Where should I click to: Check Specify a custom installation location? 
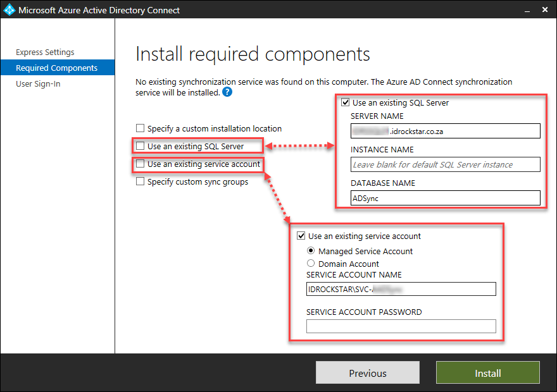141,128
